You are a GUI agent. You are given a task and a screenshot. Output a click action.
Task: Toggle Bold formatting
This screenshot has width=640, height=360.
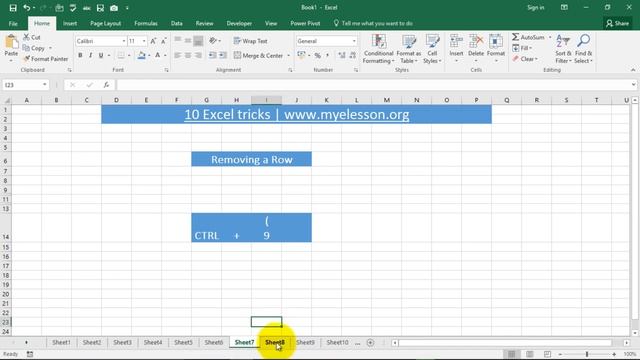(80, 56)
